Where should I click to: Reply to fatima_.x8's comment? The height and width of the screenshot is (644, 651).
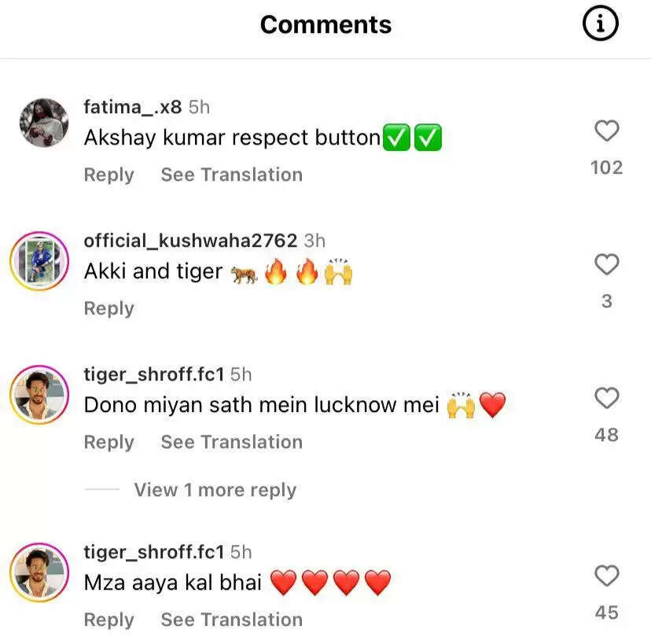click(x=108, y=175)
